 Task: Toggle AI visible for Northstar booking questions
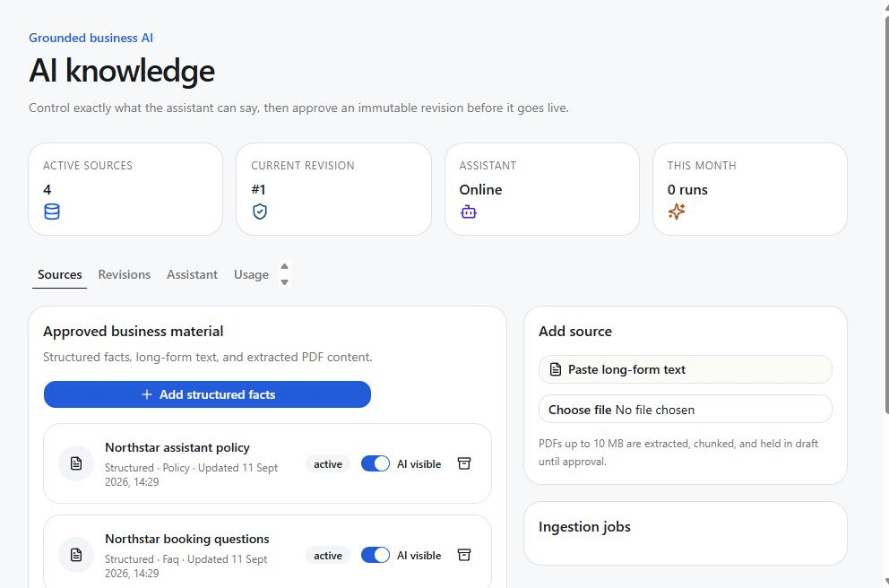(375, 555)
